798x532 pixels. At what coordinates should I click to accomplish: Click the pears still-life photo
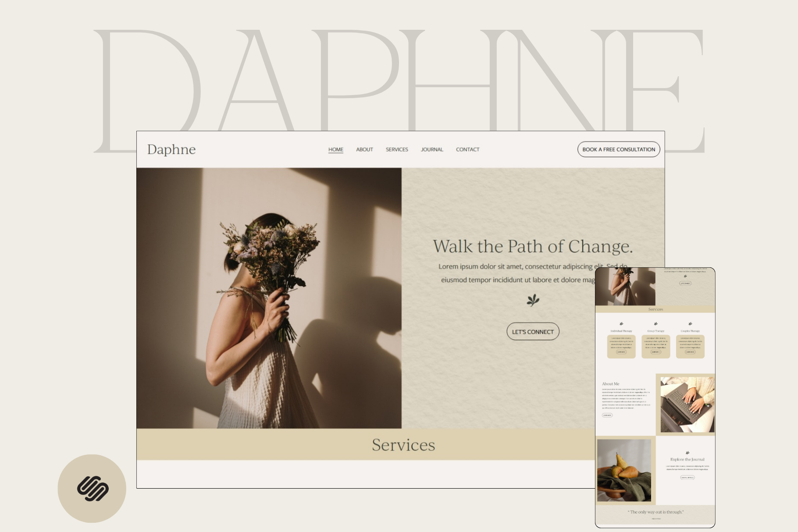(x=624, y=470)
